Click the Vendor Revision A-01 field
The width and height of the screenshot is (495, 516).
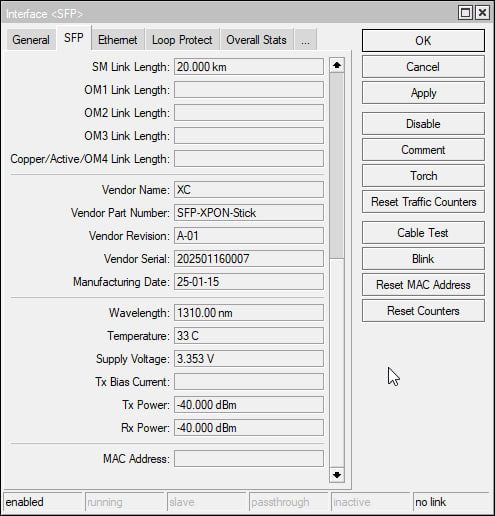point(249,236)
